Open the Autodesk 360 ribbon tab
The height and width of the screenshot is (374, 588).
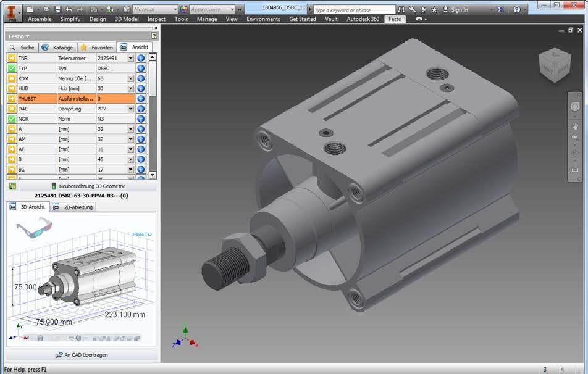coord(363,19)
